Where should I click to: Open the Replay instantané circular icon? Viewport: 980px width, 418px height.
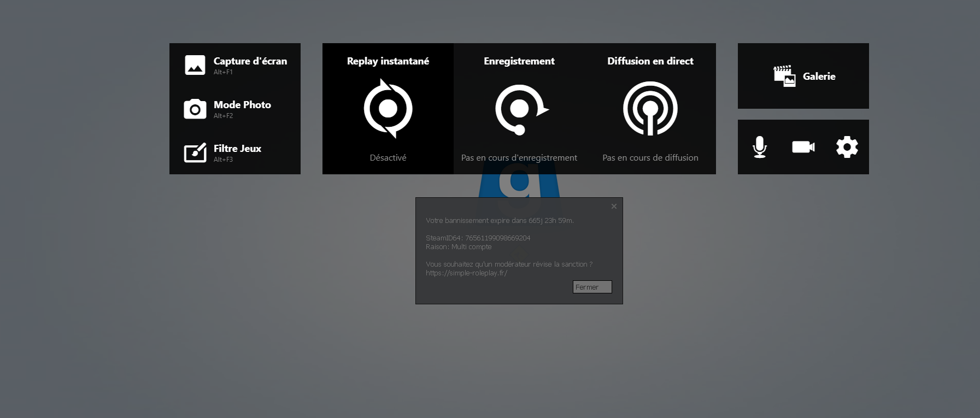(388, 108)
